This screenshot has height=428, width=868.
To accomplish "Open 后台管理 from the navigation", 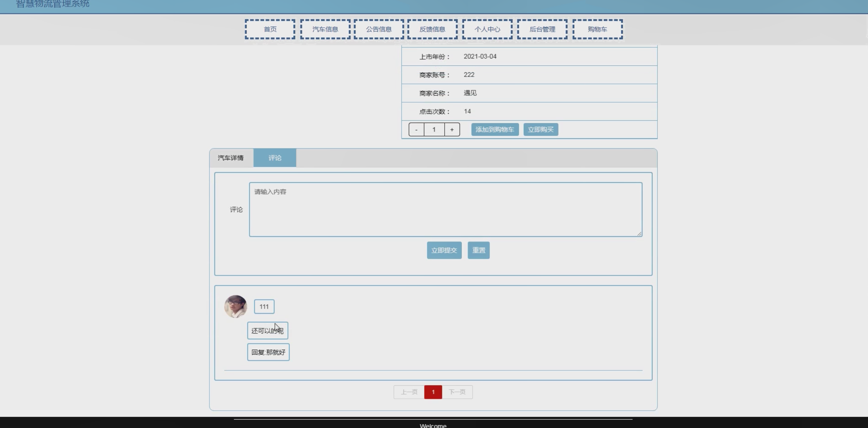I will [542, 29].
